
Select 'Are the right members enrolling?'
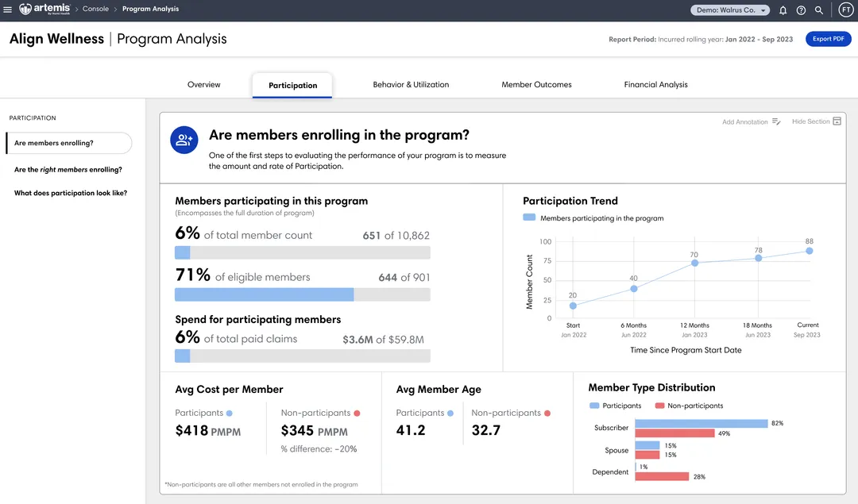pos(68,170)
